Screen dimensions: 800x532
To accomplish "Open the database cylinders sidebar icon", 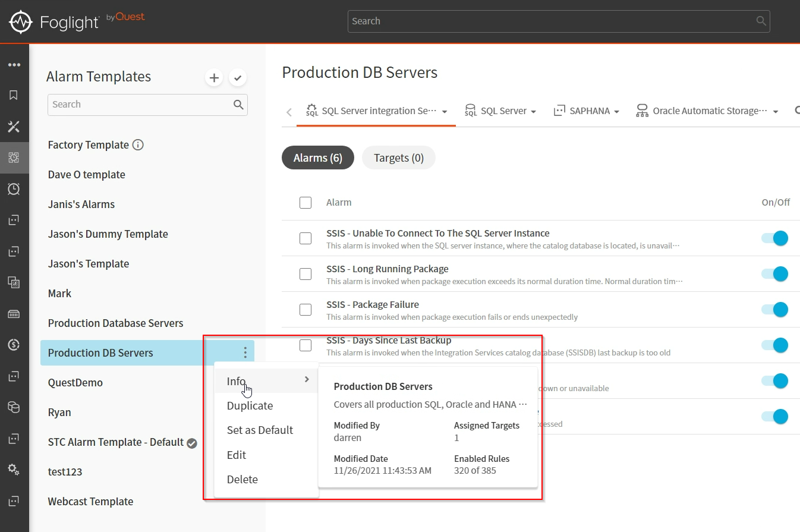I will pos(14,407).
